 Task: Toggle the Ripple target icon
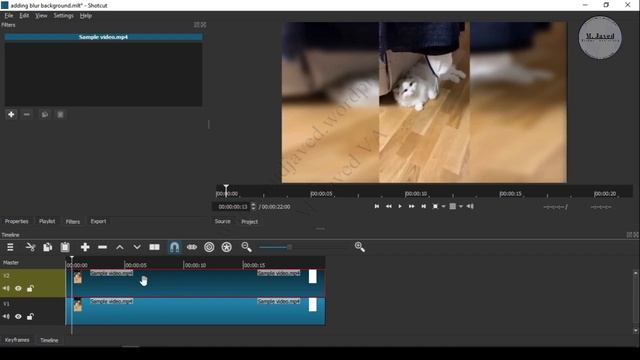[x=209, y=247]
